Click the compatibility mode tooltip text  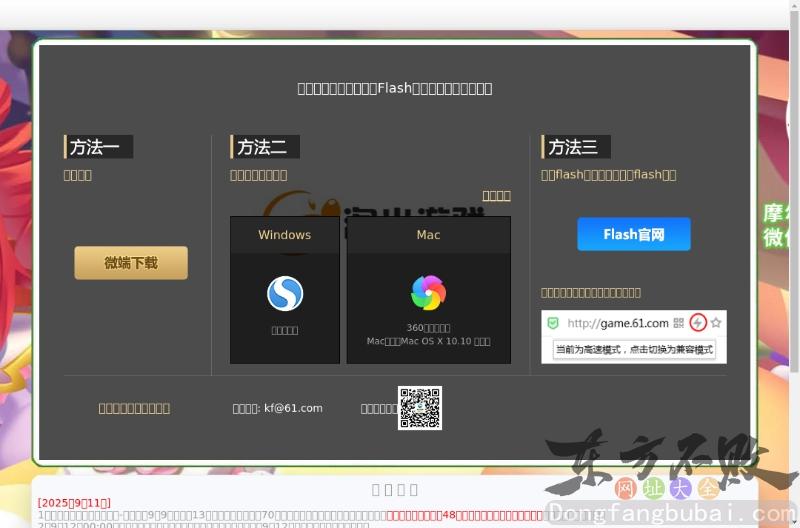coord(634,350)
